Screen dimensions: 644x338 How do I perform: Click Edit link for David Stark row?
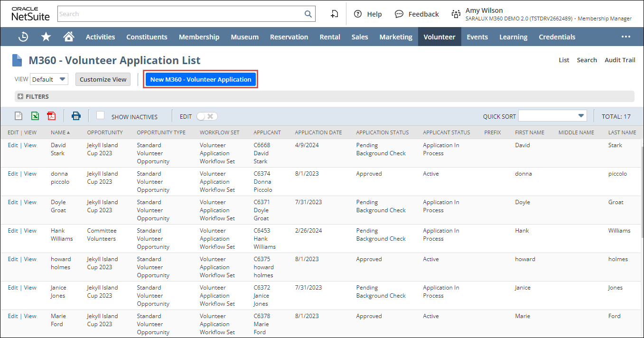click(13, 145)
